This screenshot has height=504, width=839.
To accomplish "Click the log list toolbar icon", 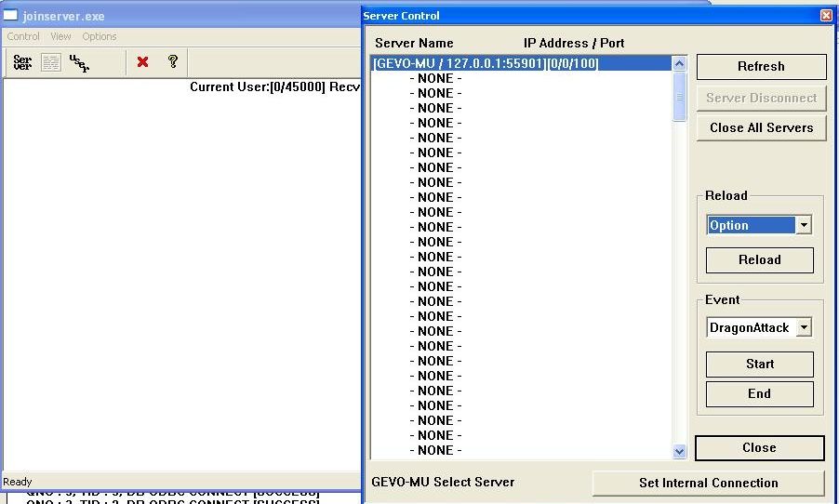I will click(50, 62).
